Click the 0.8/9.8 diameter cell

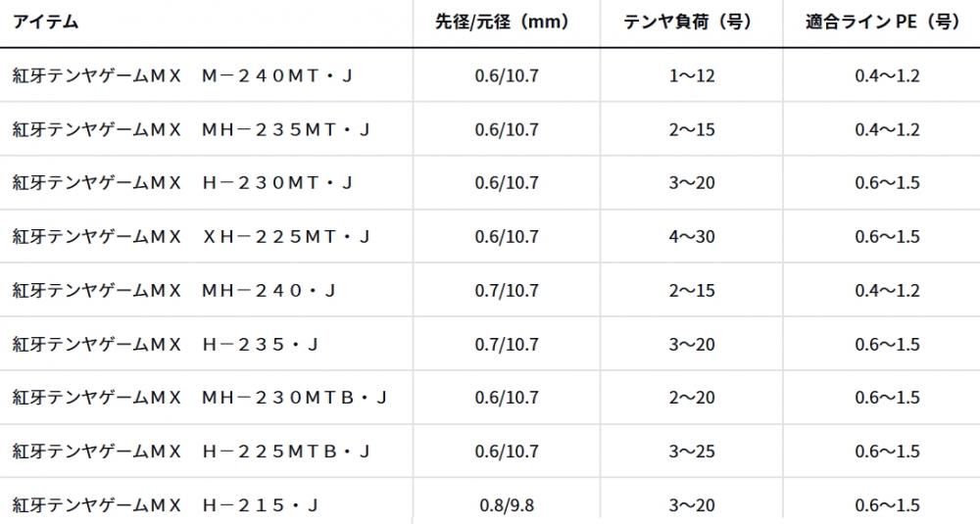pyautogui.click(x=507, y=504)
